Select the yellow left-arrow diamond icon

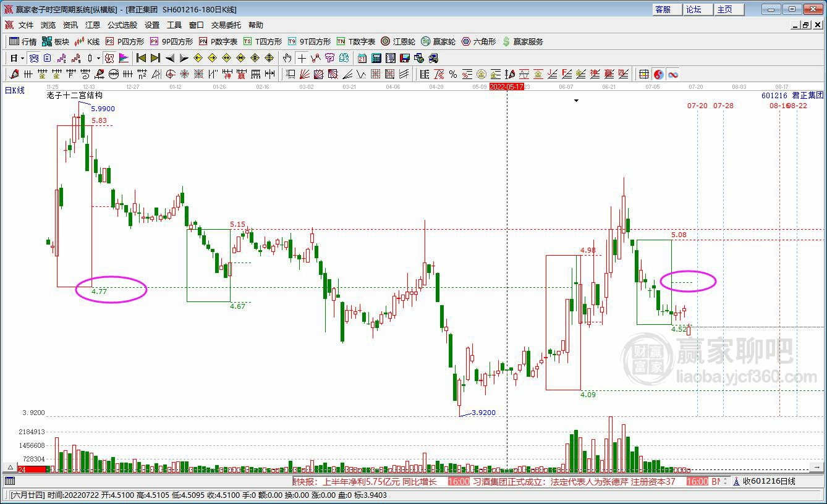click(x=198, y=58)
